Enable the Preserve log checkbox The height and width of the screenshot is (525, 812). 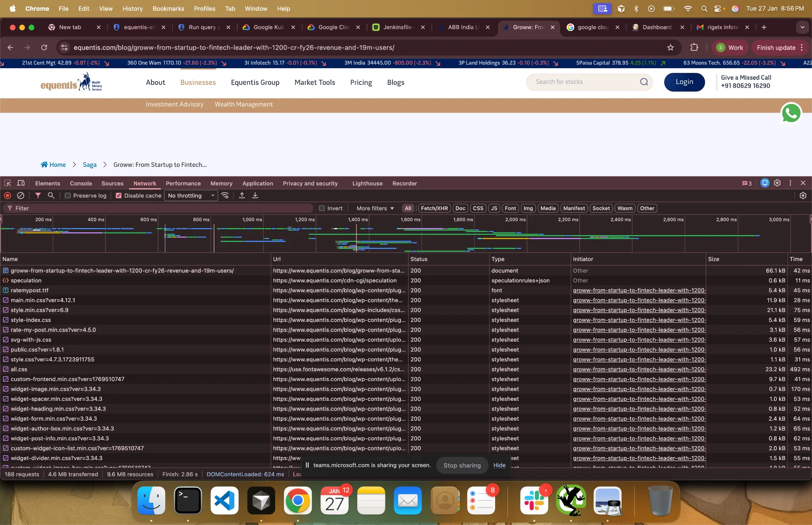pyautogui.click(x=68, y=195)
